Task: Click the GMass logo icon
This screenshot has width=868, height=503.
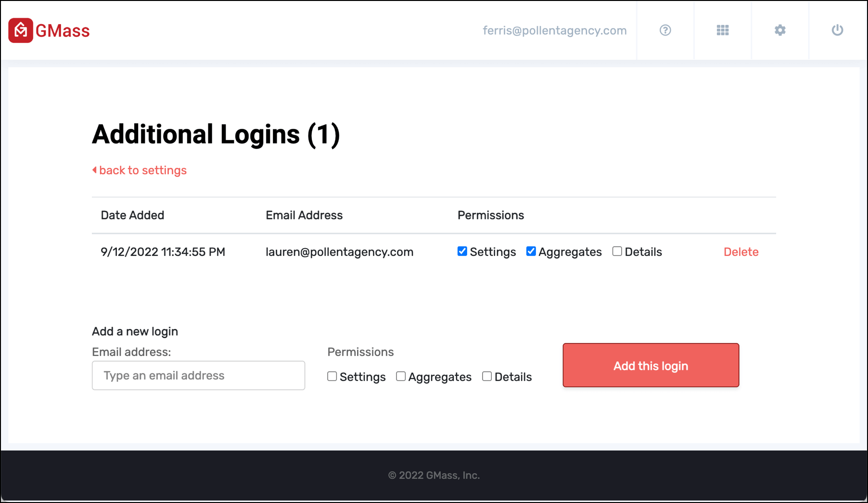Action: [21, 30]
